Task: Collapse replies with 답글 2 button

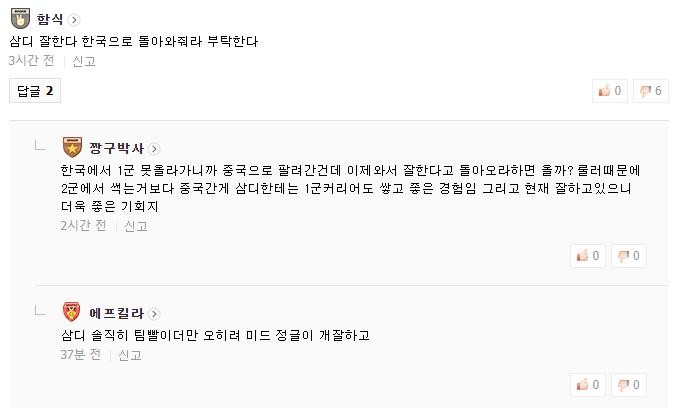Action: (35, 91)
